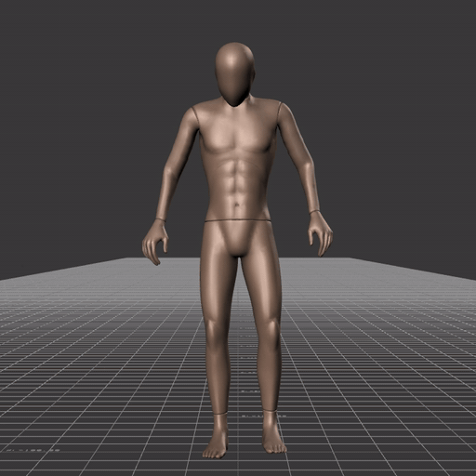Screen dimensions: 476x476
Task: Select the mannequin's featureless head
Action: tap(234, 74)
